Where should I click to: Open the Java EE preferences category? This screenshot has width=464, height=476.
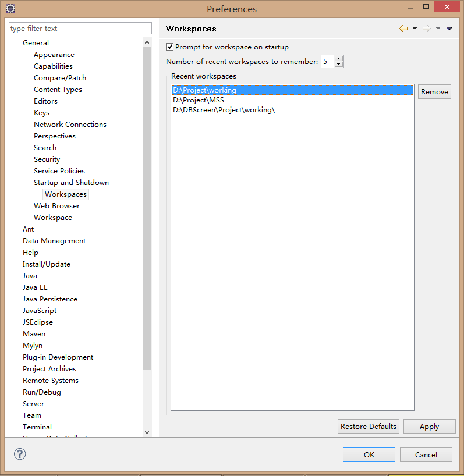pos(35,287)
